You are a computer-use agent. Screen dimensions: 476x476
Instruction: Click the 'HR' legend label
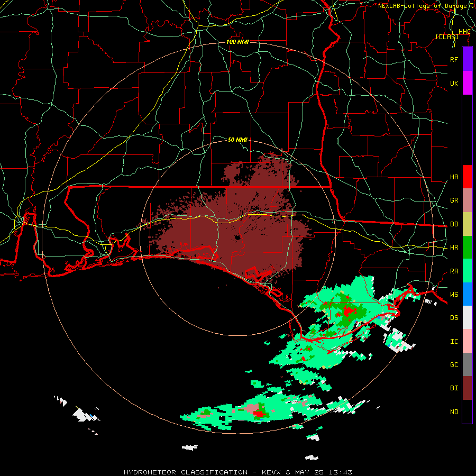pos(454,248)
